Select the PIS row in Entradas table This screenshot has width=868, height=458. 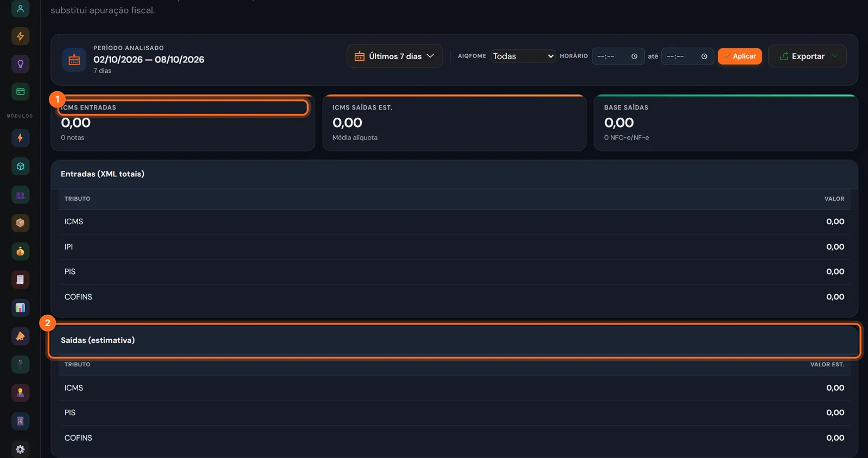455,272
